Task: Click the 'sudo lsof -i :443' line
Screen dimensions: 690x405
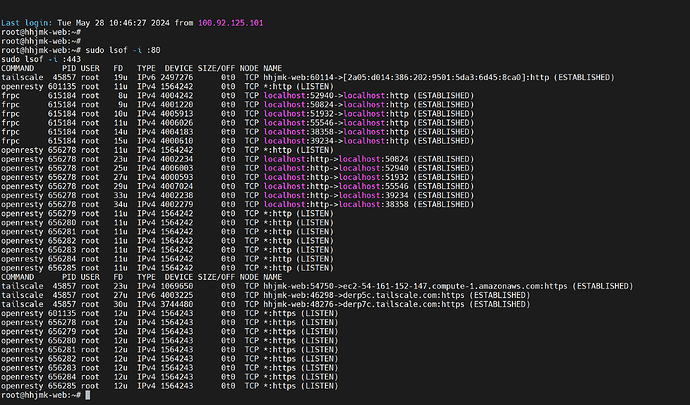Action: [41, 59]
